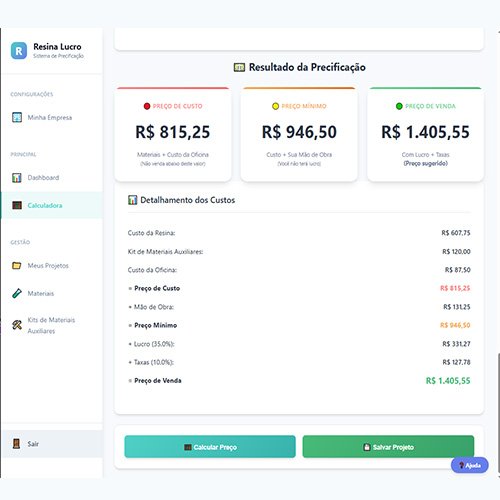Click the Materiais test tube icon
This screenshot has height=500, width=500.
tap(17, 293)
